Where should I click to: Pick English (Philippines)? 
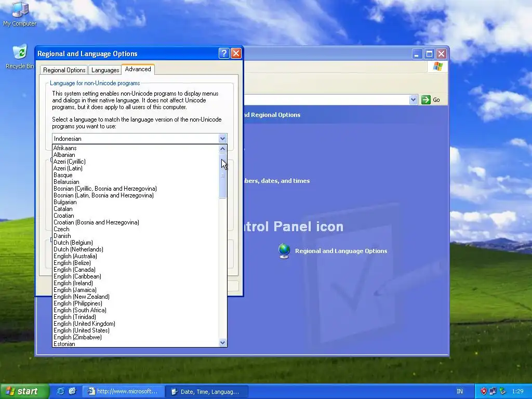136,303
